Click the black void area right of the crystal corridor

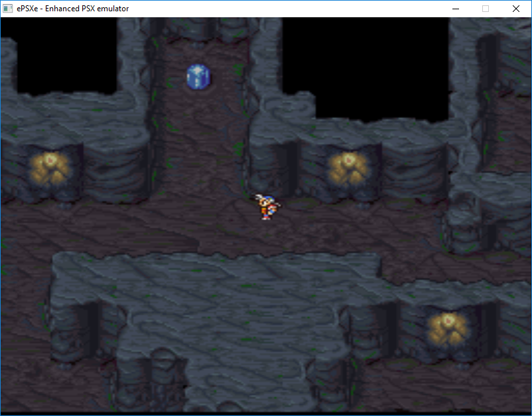point(366,68)
